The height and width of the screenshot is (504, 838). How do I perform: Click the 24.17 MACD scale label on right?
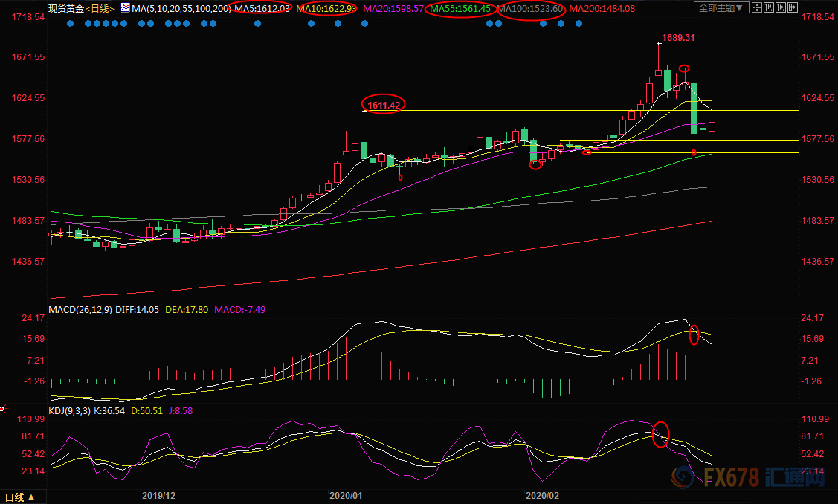[x=812, y=318]
